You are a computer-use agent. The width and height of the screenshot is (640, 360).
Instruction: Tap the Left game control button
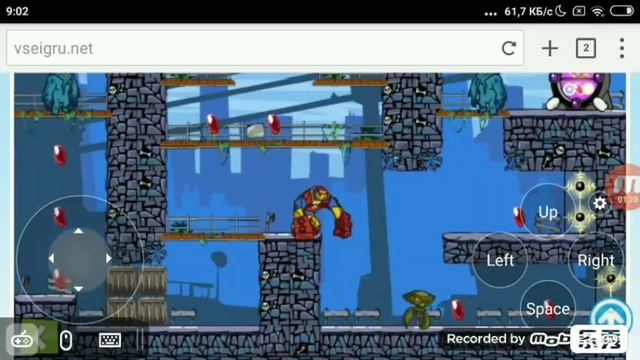pyautogui.click(x=500, y=260)
